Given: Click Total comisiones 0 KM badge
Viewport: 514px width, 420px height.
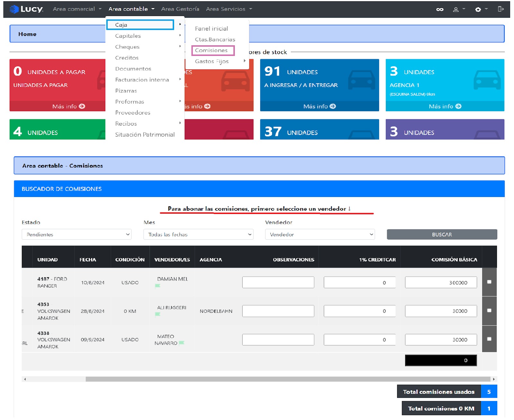Looking at the screenshot, I should tap(449, 408).
